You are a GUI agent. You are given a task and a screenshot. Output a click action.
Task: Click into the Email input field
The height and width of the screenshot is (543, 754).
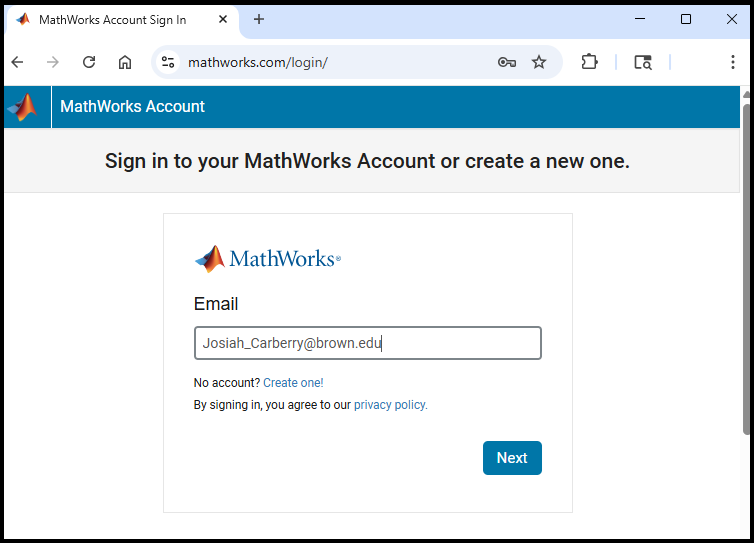tap(368, 343)
